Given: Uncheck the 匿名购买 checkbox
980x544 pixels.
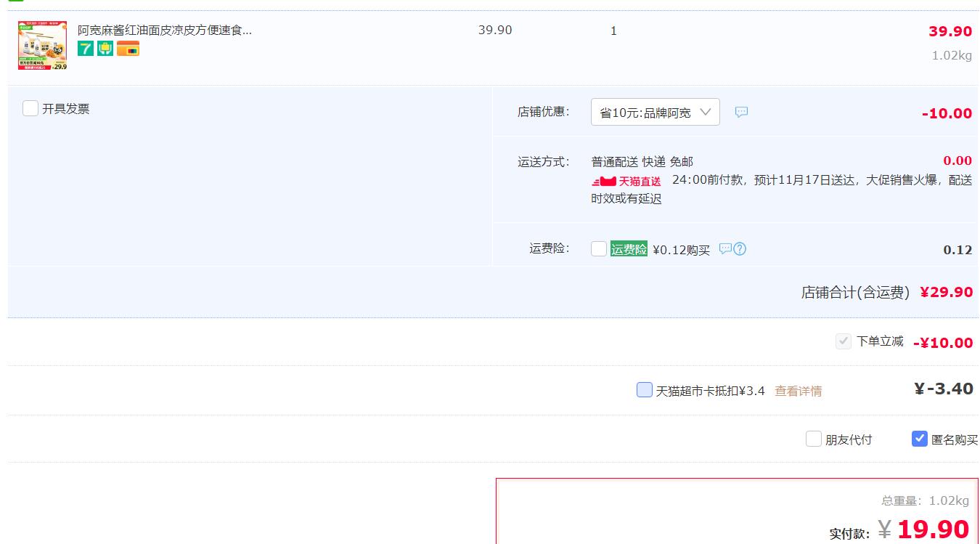Looking at the screenshot, I should (920, 439).
